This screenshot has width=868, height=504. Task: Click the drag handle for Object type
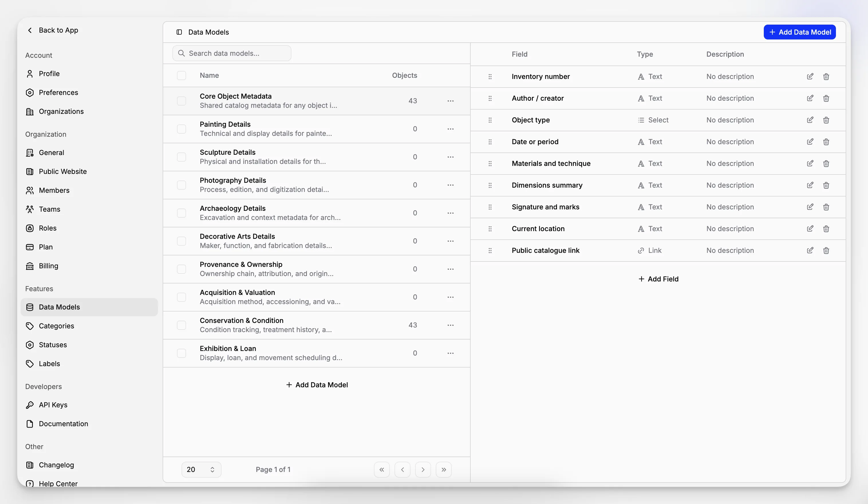490,120
